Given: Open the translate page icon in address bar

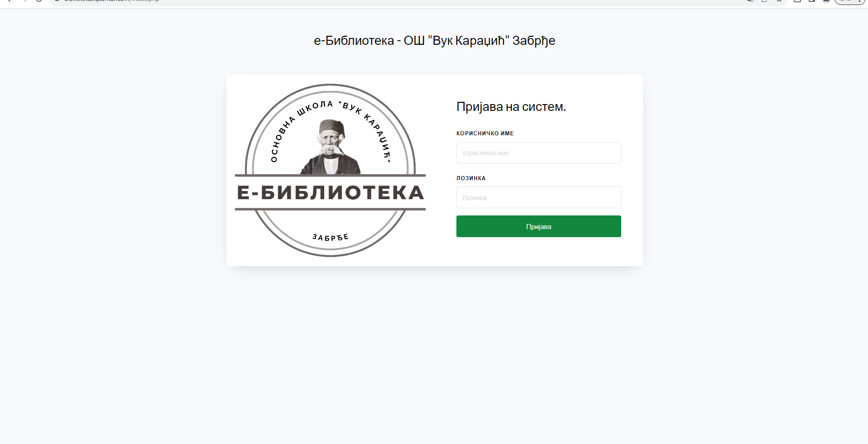Looking at the screenshot, I should (750, 1).
